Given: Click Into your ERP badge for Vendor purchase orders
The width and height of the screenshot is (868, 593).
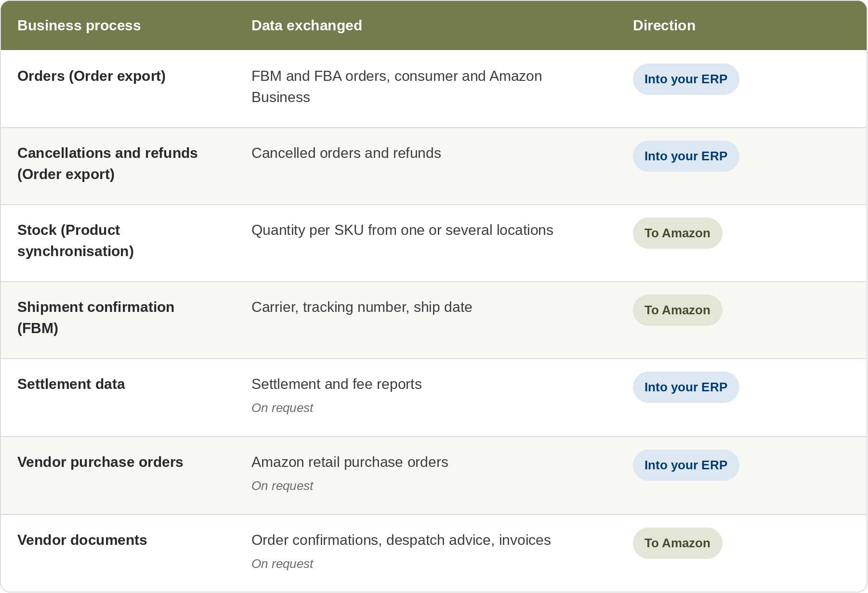Looking at the screenshot, I should point(686,465).
